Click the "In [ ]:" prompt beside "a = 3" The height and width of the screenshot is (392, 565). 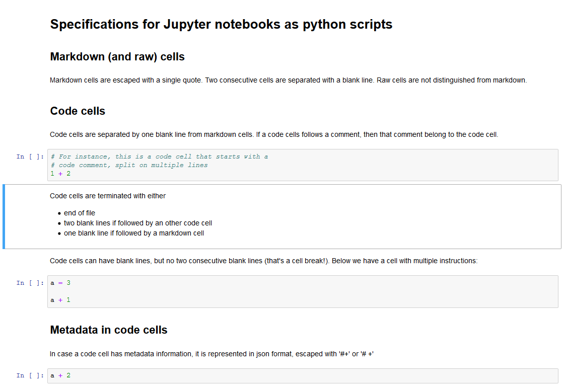pyautogui.click(x=29, y=283)
